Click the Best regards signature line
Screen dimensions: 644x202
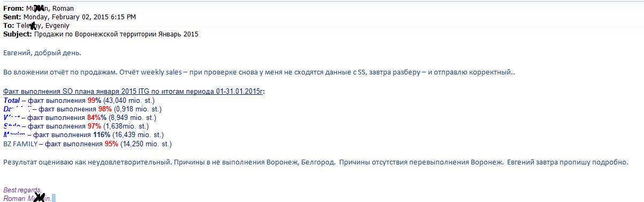(x=22, y=190)
